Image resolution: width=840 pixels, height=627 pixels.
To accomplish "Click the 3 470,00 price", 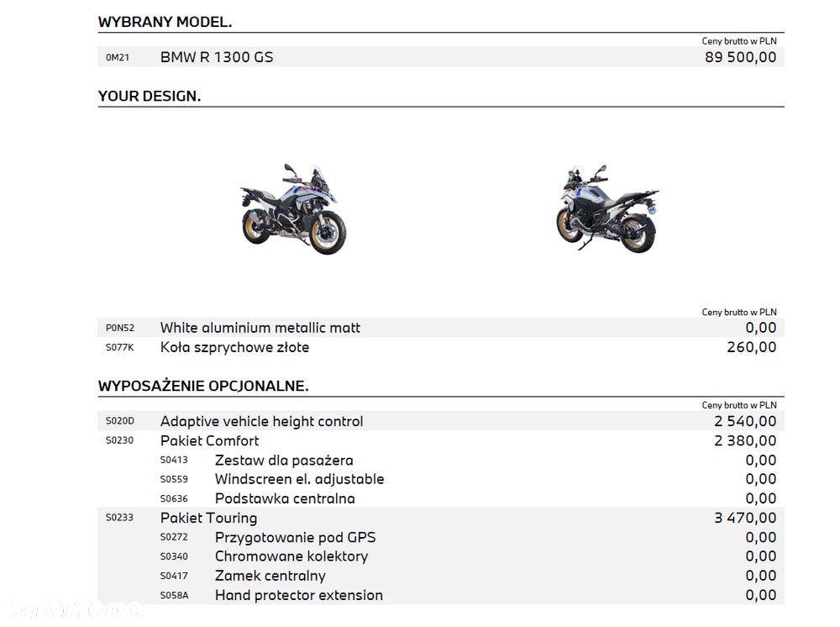I will coord(745,518).
